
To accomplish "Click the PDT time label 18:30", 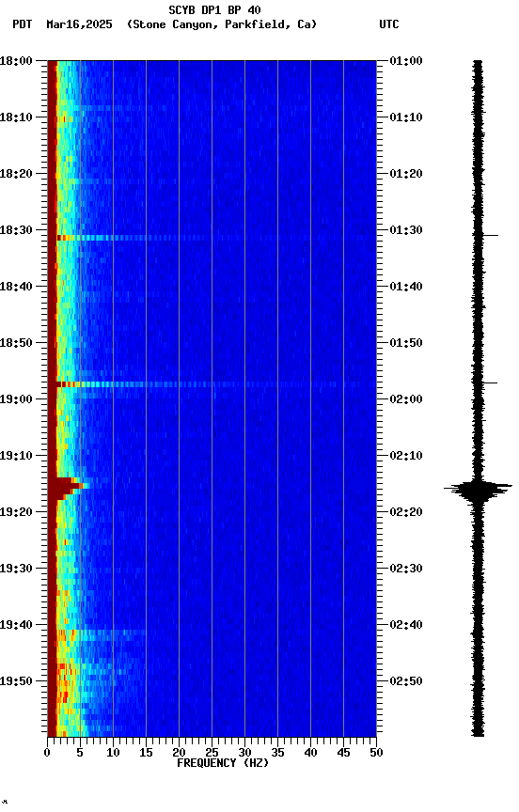I will (16, 230).
